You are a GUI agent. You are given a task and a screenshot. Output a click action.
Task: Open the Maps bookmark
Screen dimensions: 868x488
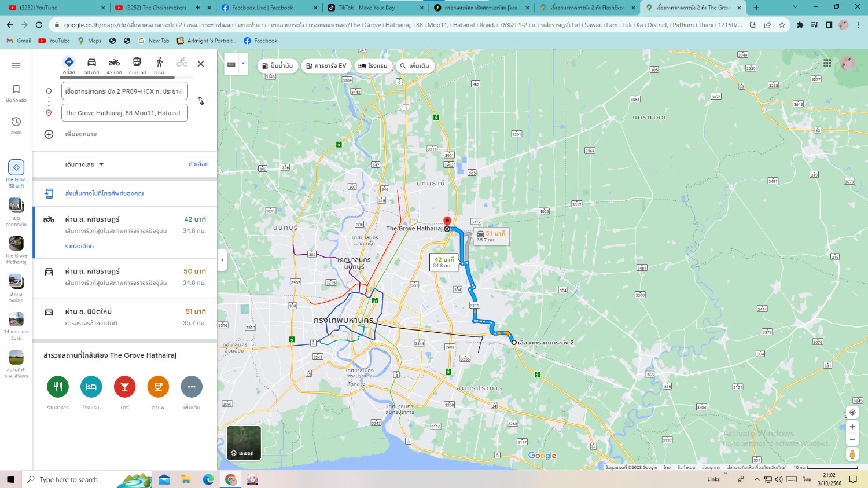click(90, 41)
